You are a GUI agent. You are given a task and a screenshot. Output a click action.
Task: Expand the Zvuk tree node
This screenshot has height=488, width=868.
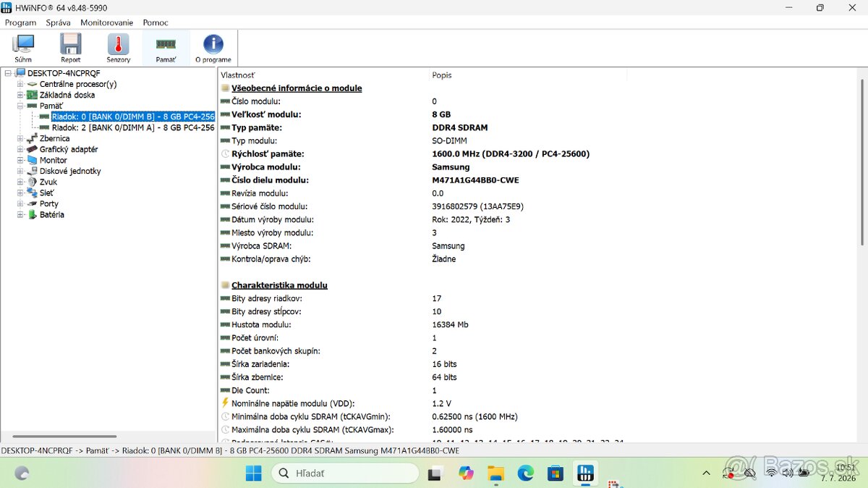[x=20, y=182]
